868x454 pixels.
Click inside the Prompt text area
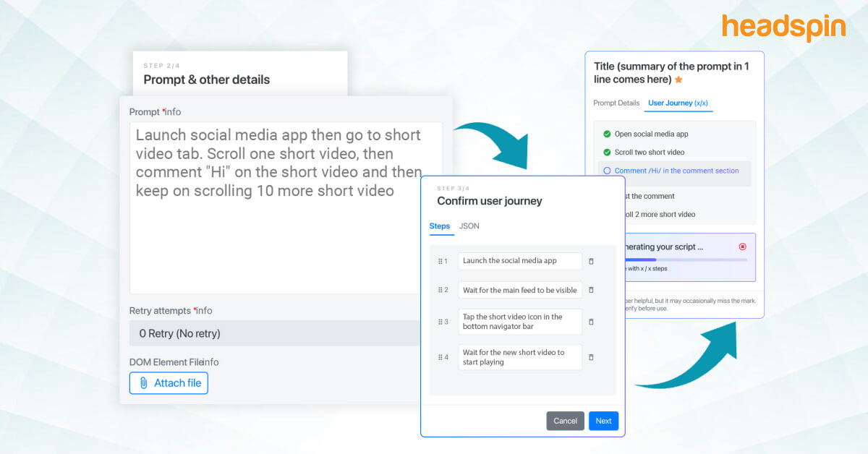(x=286, y=207)
